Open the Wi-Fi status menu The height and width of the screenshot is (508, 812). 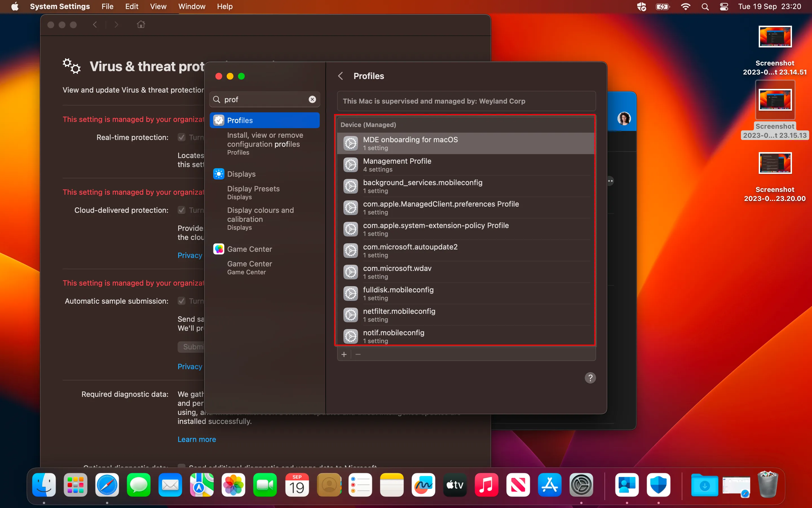(x=685, y=6)
